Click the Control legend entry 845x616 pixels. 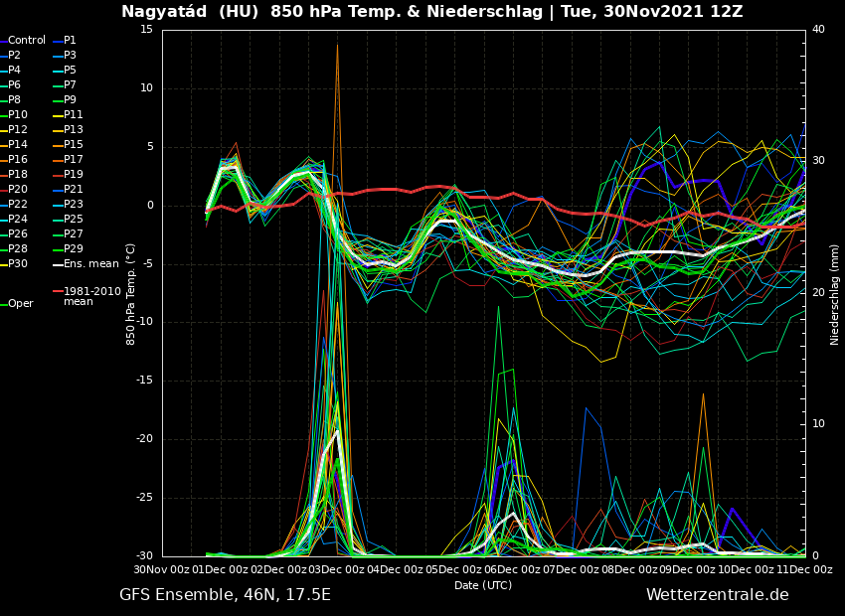pos(27,41)
